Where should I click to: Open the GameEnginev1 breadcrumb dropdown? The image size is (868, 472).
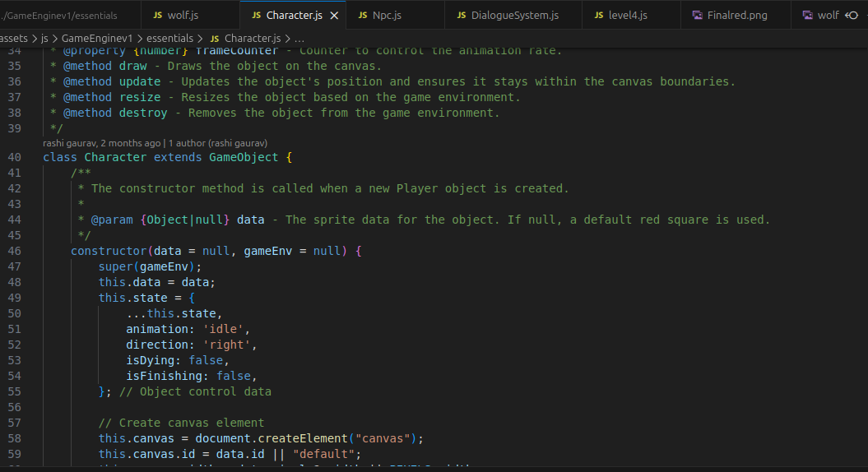(x=97, y=38)
